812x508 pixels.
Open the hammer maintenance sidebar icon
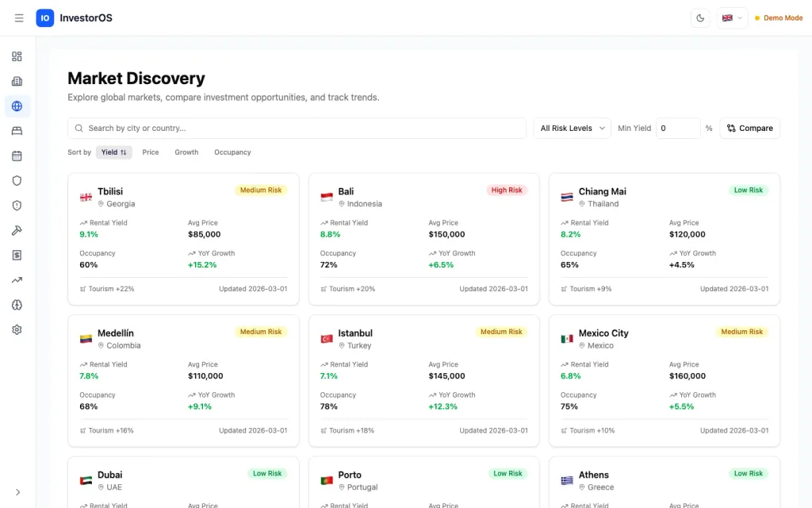(17, 231)
